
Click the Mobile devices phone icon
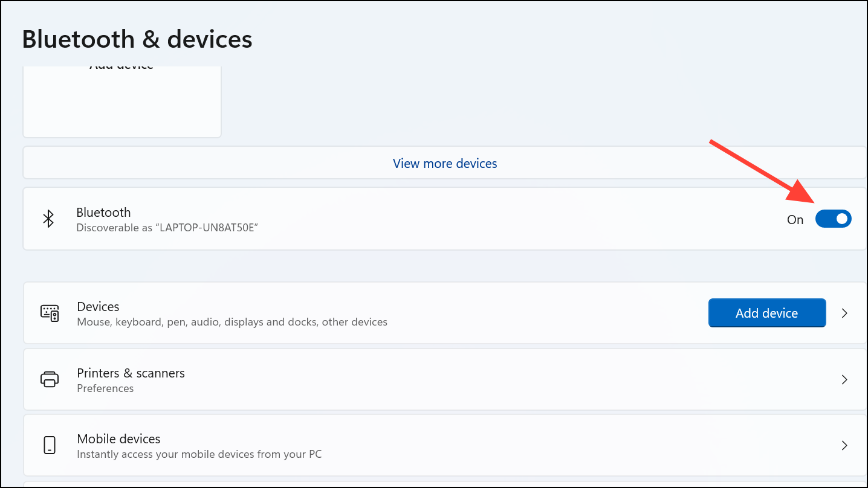pyautogui.click(x=50, y=446)
